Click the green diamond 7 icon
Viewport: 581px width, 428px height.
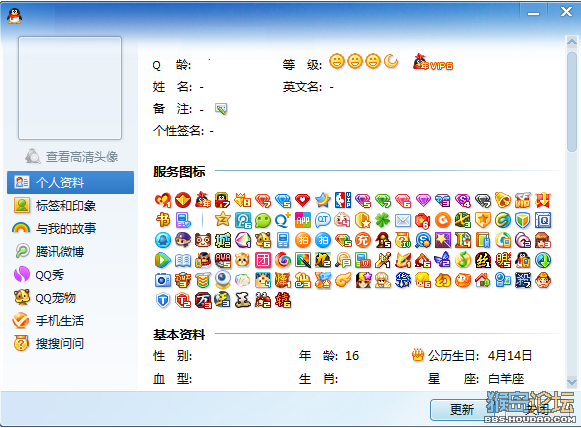point(383,200)
